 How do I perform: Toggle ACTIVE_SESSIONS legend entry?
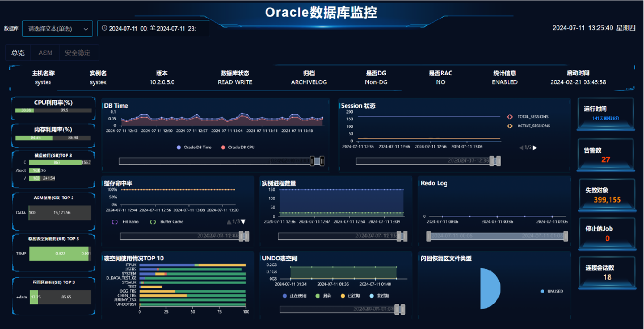tap(529, 126)
